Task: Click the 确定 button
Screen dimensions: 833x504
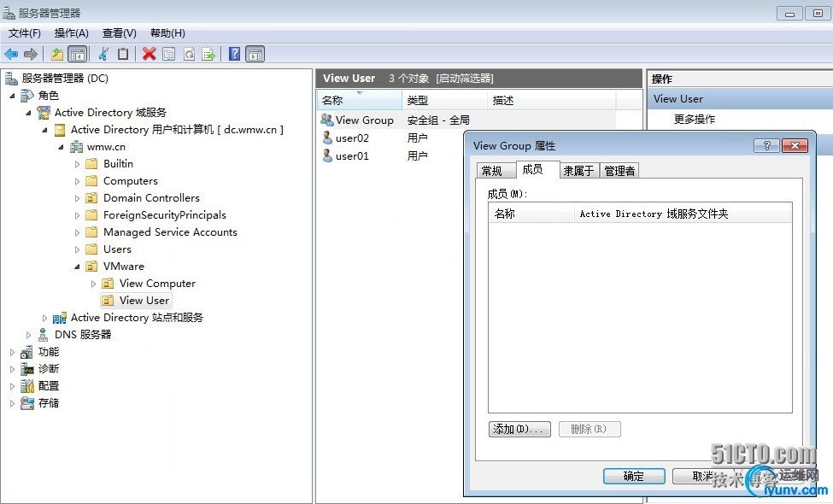Action: coord(634,477)
